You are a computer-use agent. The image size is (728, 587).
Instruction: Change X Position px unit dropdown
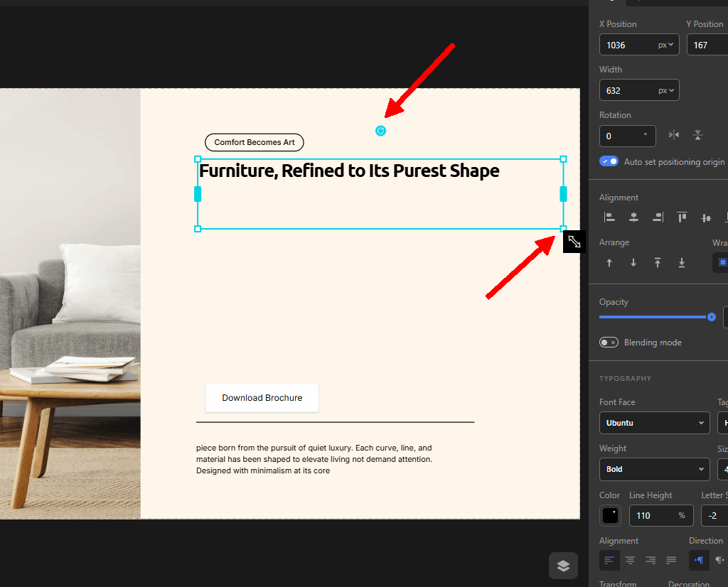(665, 45)
